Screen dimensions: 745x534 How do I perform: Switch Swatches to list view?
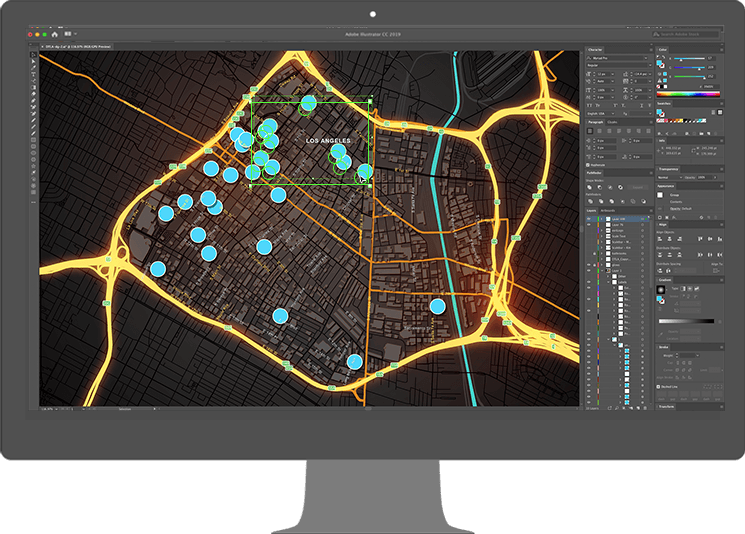tap(713, 113)
